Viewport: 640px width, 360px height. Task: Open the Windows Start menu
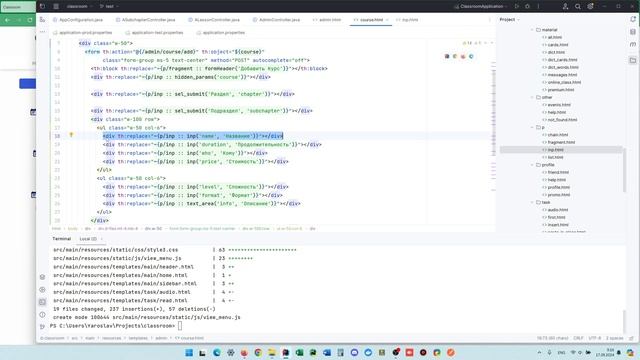coord(189,353)
